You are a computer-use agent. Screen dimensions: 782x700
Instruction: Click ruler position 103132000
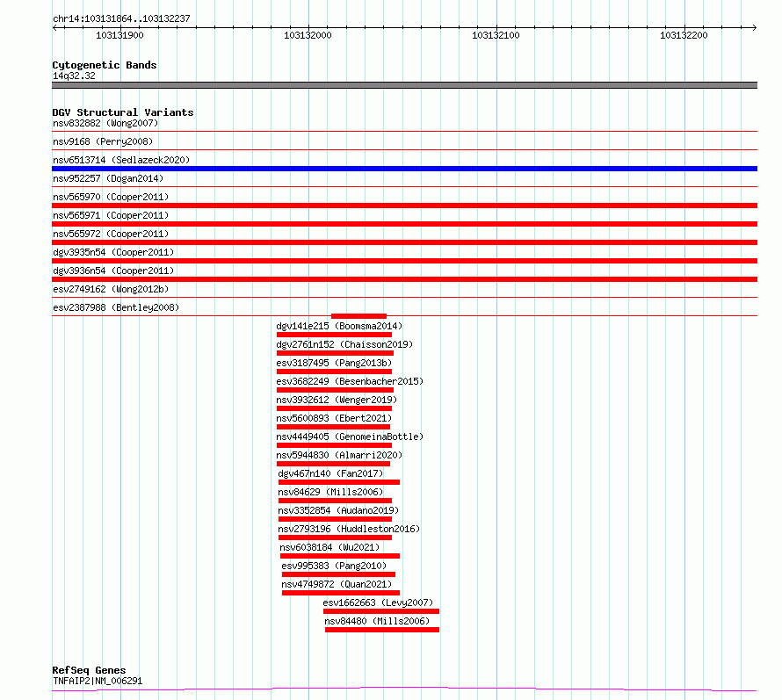[x=308, y=35]
